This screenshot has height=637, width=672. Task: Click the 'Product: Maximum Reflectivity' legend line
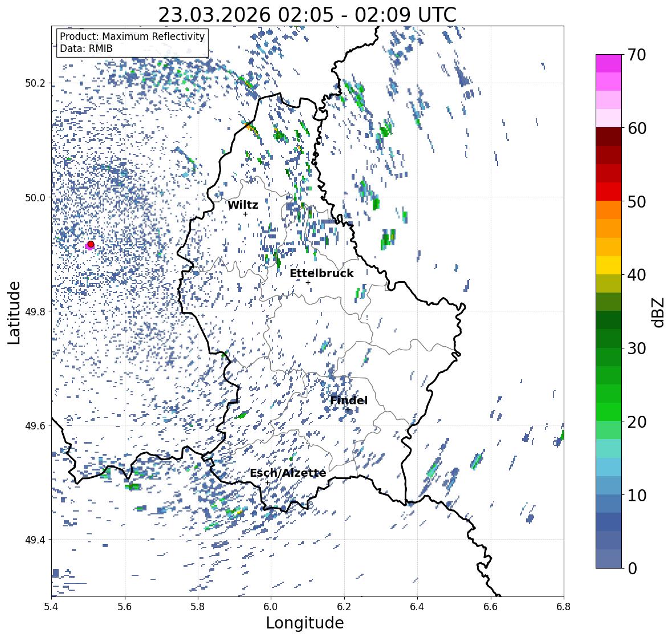132,36
